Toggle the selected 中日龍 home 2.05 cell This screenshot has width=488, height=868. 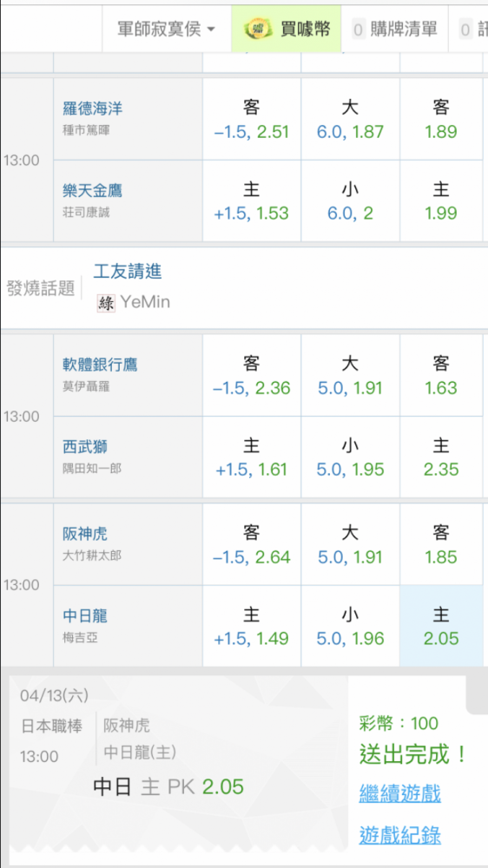pos(441,626)
